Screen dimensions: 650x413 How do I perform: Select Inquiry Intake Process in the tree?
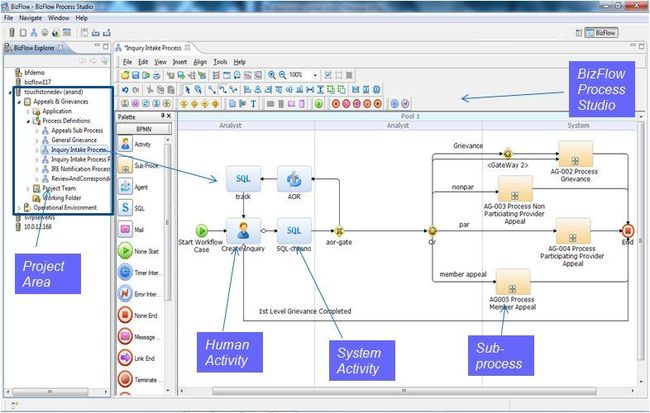(x=78, y=150)
